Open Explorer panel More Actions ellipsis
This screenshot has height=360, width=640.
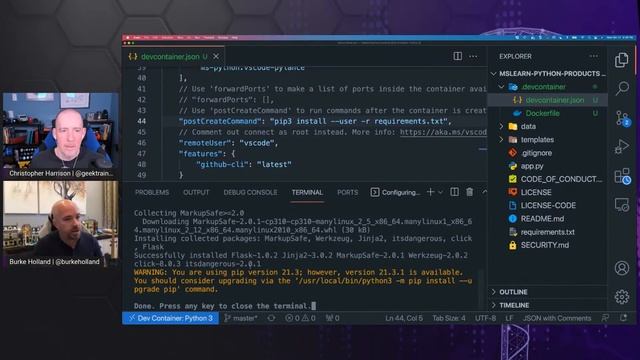(593, 56)
